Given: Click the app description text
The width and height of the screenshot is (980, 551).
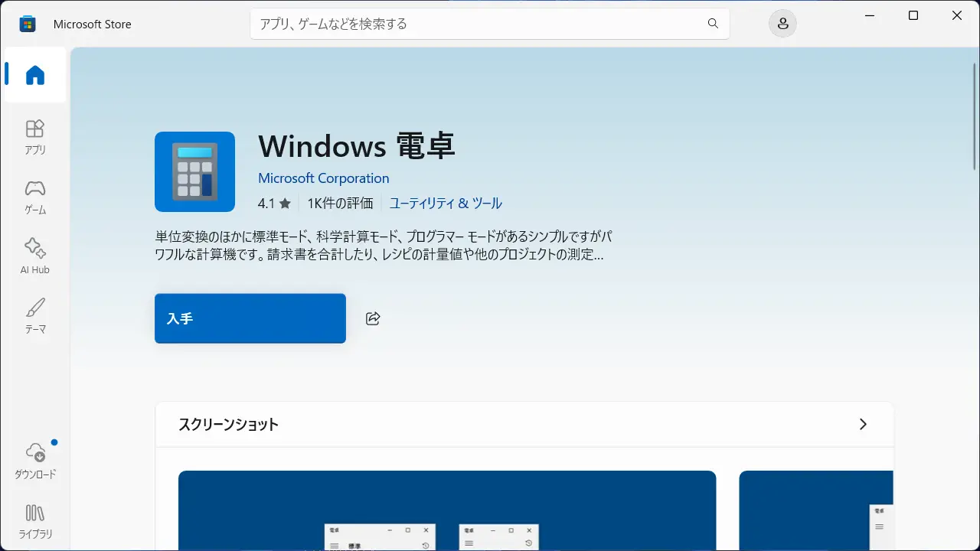Looking at the screenshot, I should click(x=384, y=245).
